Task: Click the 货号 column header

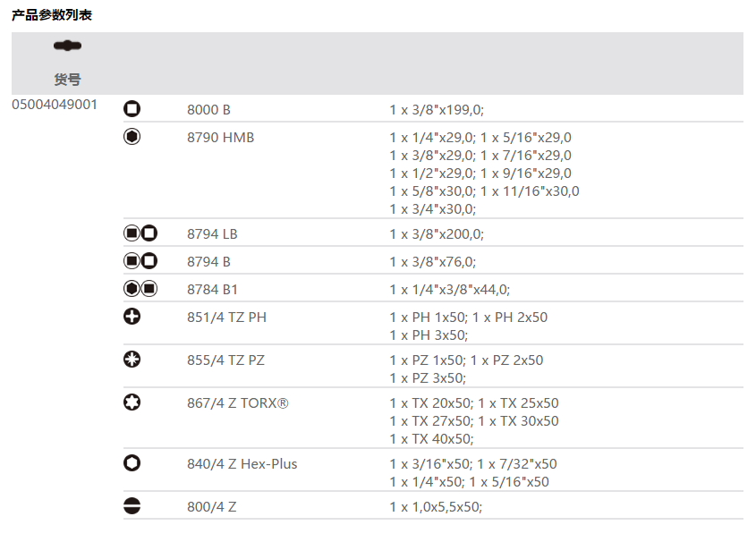Action: click(x=67, y=80)
